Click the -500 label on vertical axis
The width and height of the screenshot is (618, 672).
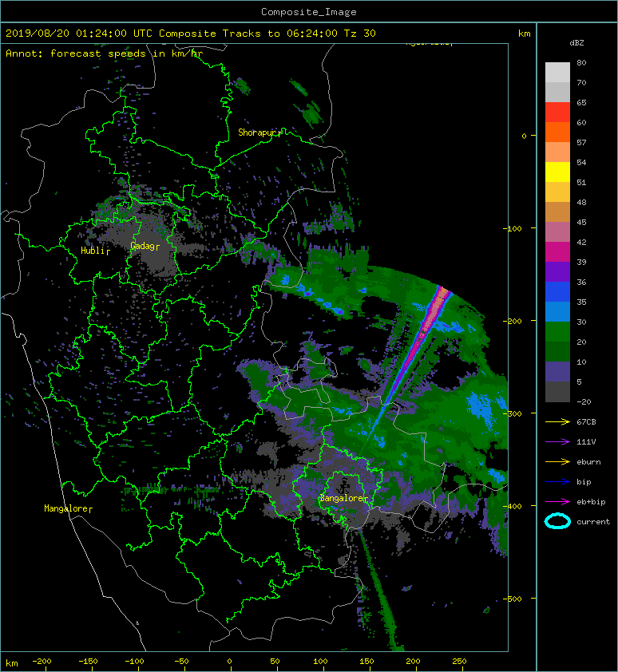coord(512,599)
